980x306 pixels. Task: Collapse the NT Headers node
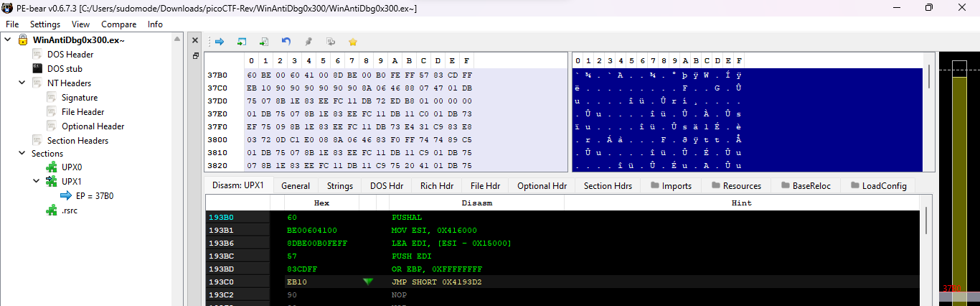pyautogui.click(x=22, y=83)
